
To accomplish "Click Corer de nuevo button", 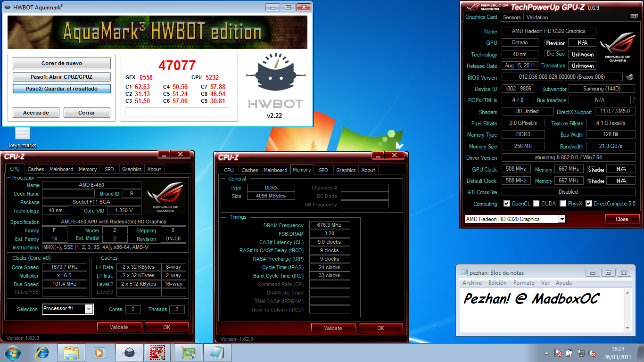I will [62, 63].
